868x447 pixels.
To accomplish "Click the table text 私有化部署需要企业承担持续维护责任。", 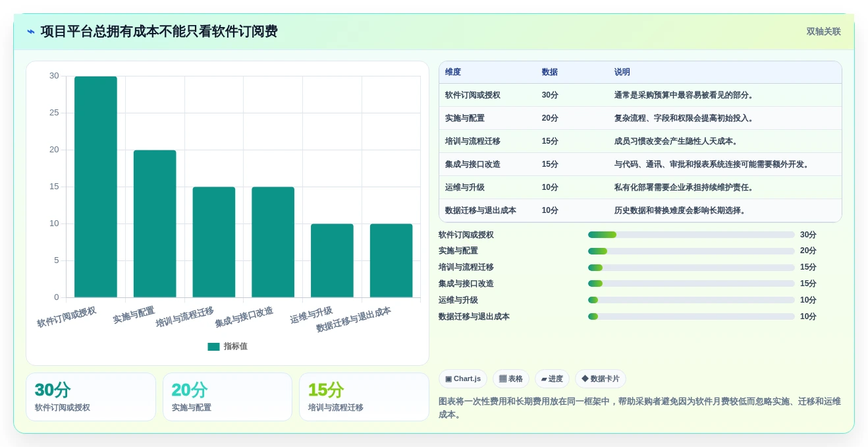I will 686,187.
